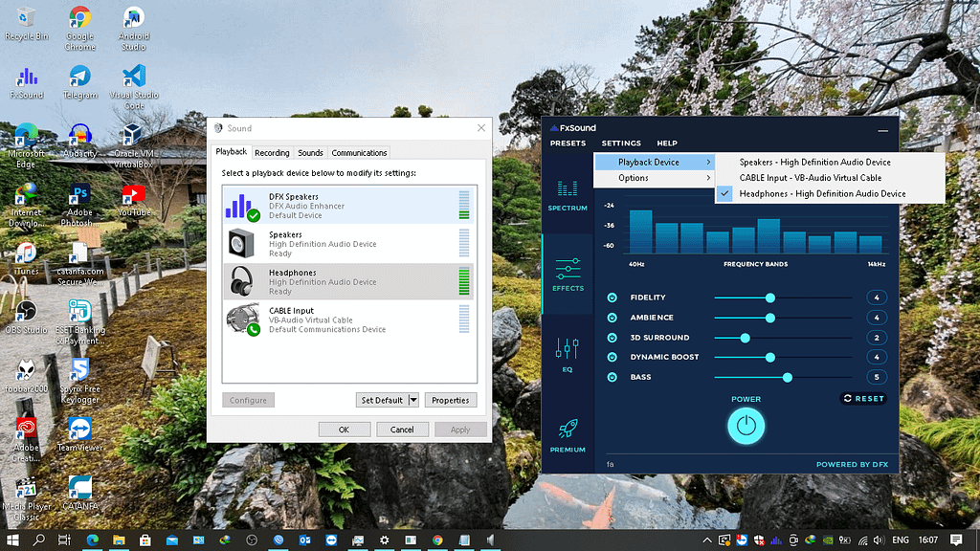
Task: Select the Visual Studio Code desktop icon
Action: 134,87
